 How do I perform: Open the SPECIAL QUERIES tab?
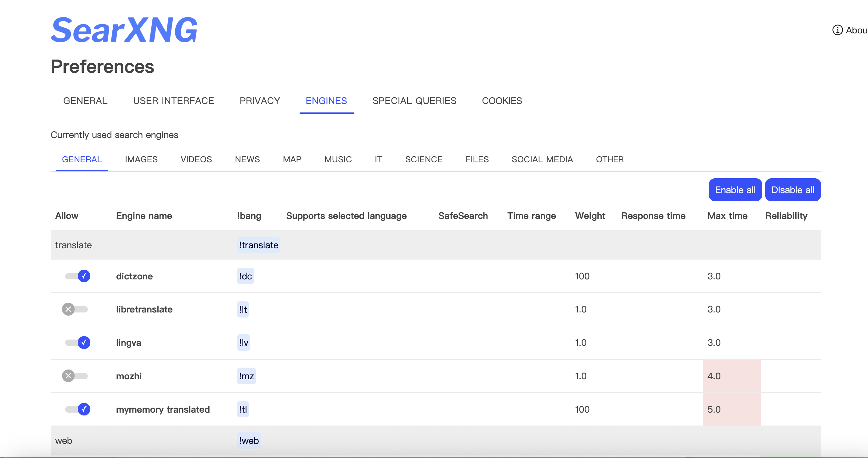click(x=414, y=100)
